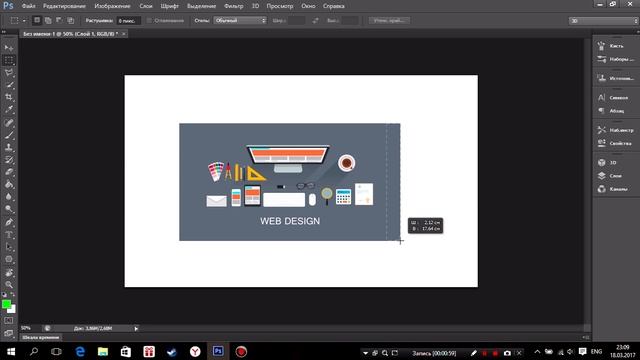
Task: Open the green foreground color picker
Action: click(x=6, y=304)
